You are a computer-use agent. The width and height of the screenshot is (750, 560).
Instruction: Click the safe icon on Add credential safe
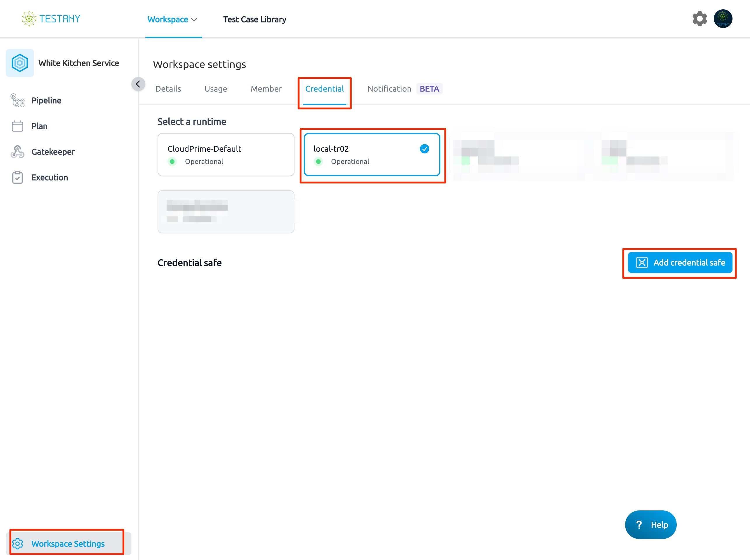[642, 262]
